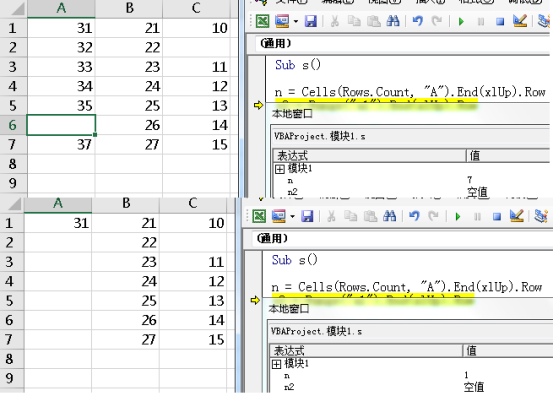Select cell with 15 in lower worksheet
The width and height of the screenshot is (554, 397).
[194, 340]
